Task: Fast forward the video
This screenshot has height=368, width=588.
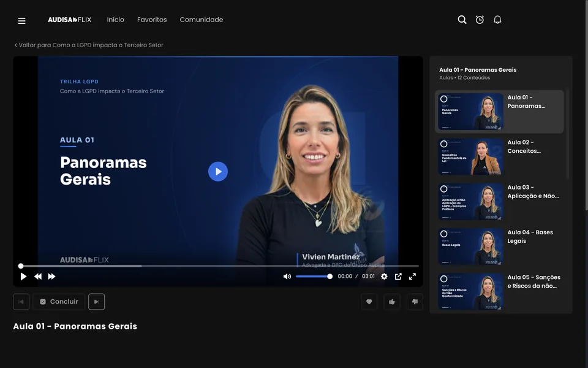Action: [51, 277]
